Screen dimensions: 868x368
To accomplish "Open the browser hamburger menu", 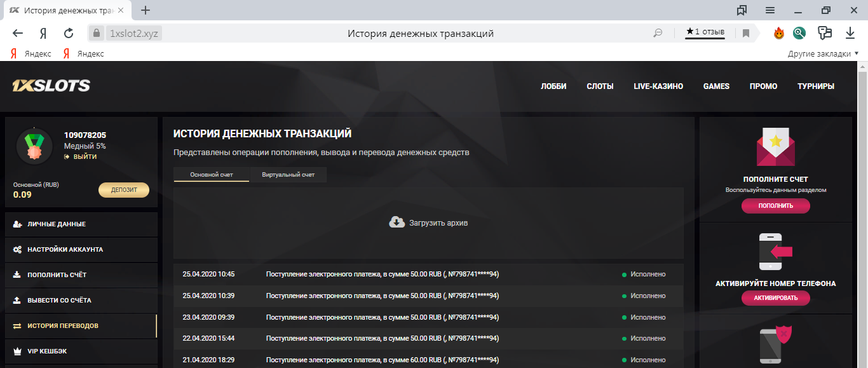I will [x=770, y=10].
